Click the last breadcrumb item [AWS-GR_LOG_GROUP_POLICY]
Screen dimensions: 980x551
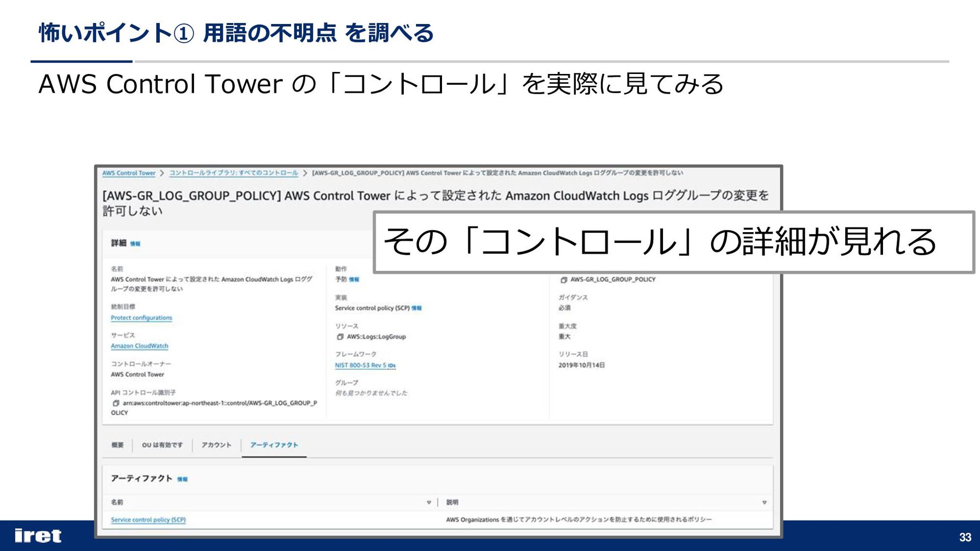pos(498,173)
